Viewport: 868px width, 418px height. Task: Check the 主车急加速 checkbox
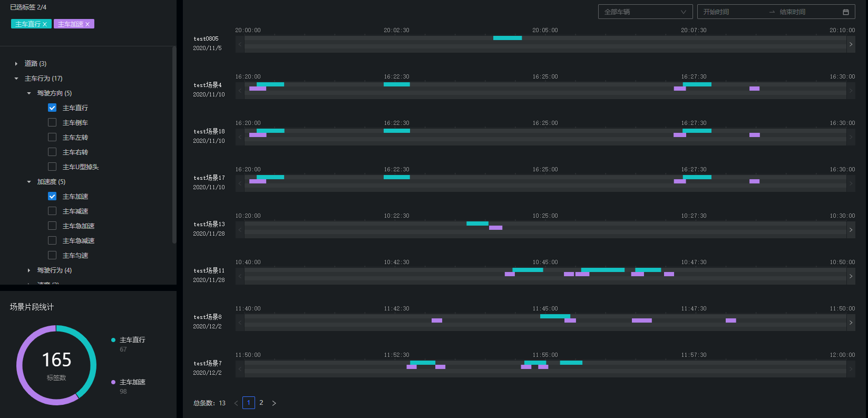52,226
